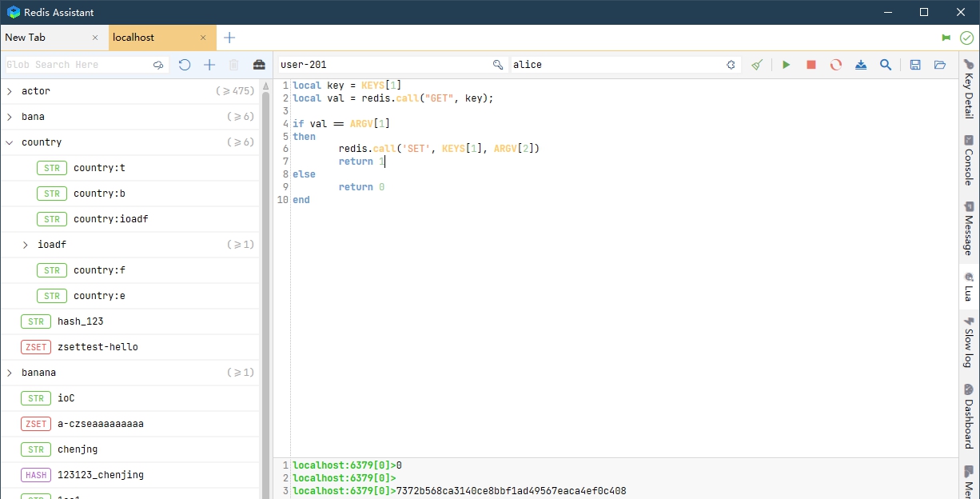
Task: Click the STR badge next to hash_123
Action: [35, 321]
